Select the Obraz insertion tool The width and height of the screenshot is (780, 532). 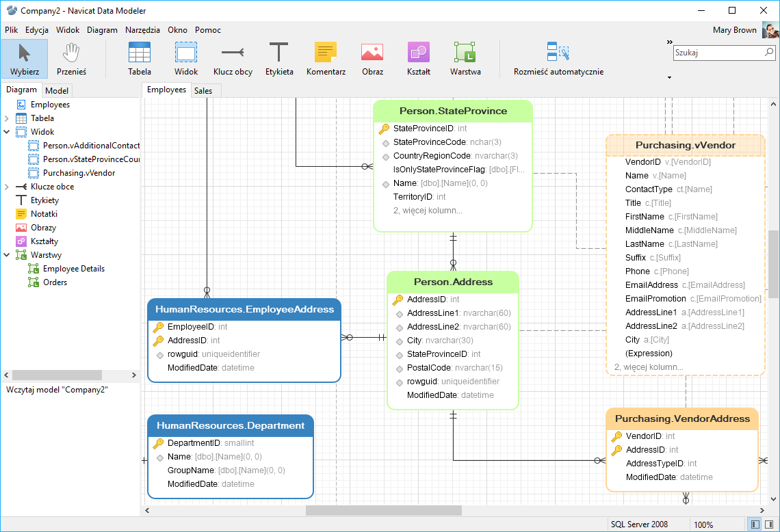tap(372, 59)
